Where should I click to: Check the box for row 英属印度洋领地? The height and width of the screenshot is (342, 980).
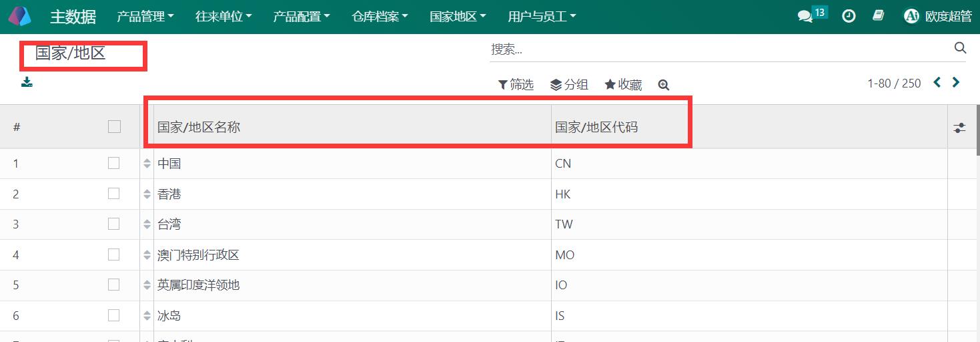114,285
